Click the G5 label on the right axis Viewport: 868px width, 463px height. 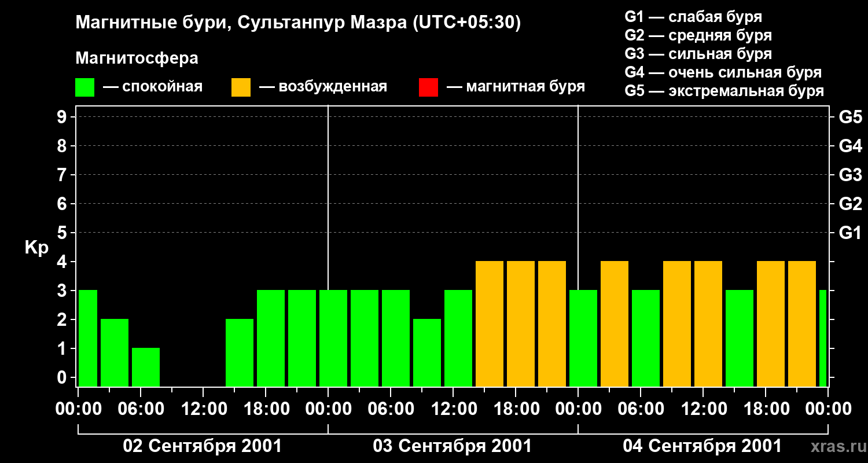[x=850, y=117]
